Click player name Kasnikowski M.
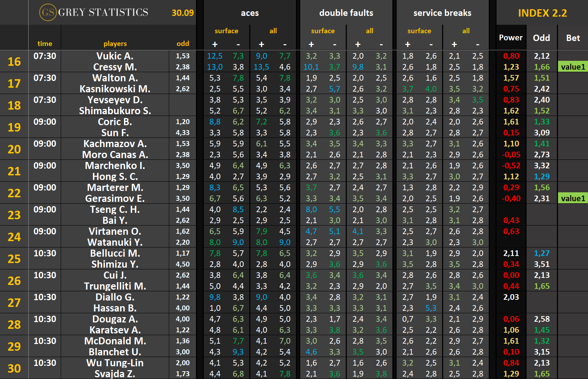The height and width of the screenshot is (379, 588). click(x=115, y=89)
